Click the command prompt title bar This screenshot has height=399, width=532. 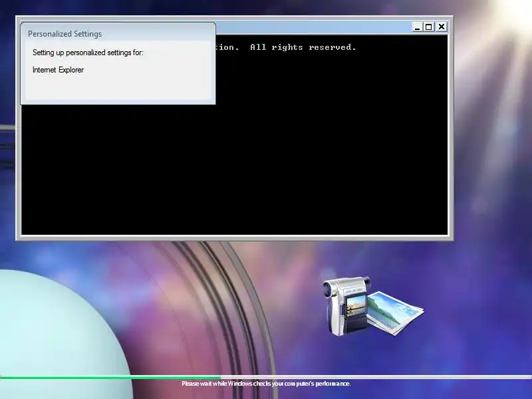click(x=314, y=27)
